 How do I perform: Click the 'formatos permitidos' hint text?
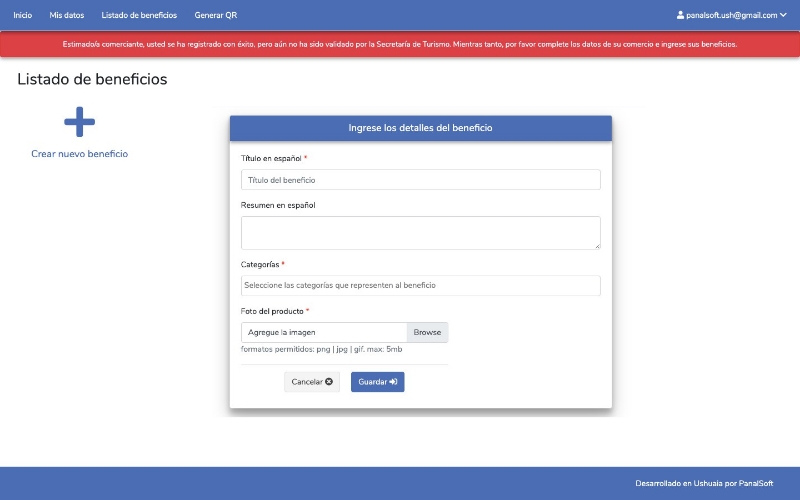pyautogui.click(x=321, y=349)
